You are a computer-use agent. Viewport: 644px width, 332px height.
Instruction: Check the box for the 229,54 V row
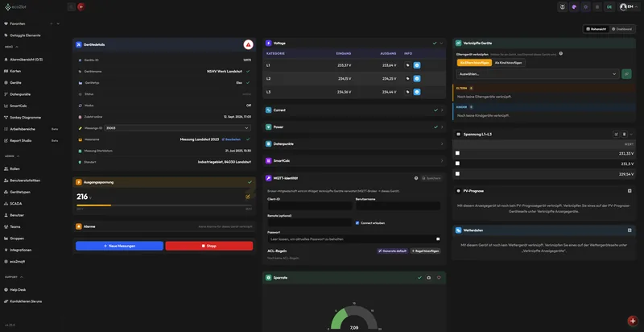(457, 173)
